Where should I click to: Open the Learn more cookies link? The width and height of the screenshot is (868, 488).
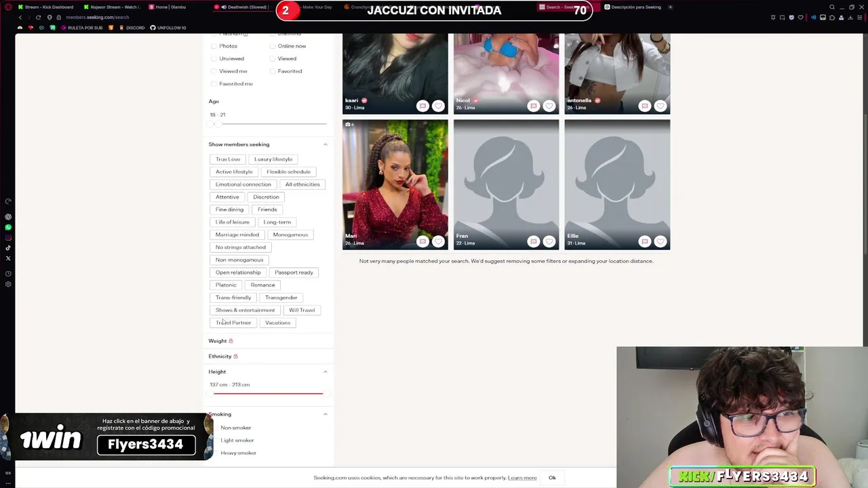click(522, 478)
